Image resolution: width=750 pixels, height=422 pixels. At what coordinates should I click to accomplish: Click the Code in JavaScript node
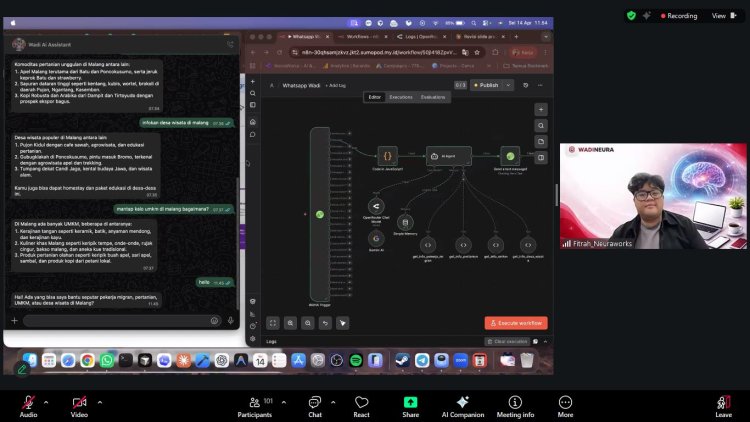(387, 156)
